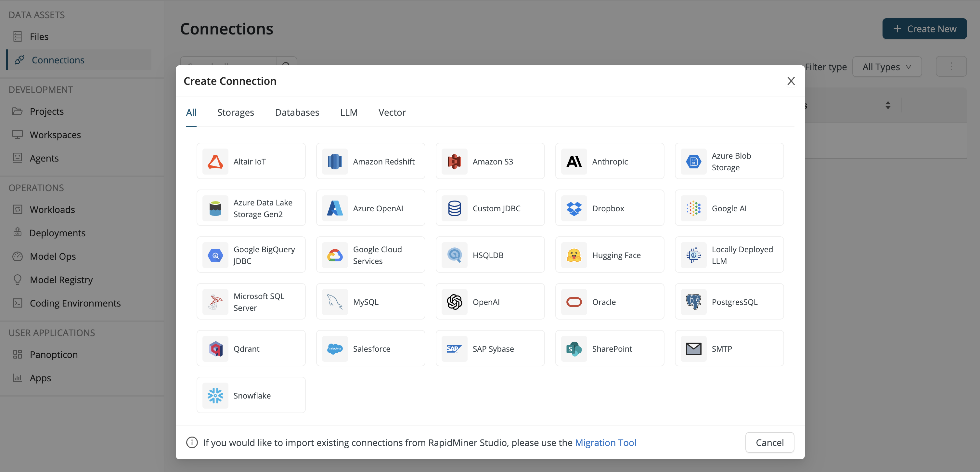The width and height of the screenshot is (980, 472).
Task: Choose the Amazon S3 icon
Action: click(x=454, y=161)
